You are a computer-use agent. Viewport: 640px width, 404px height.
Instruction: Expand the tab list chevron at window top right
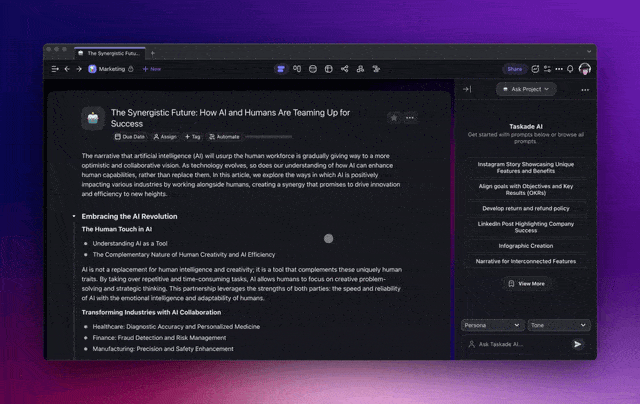589,52
